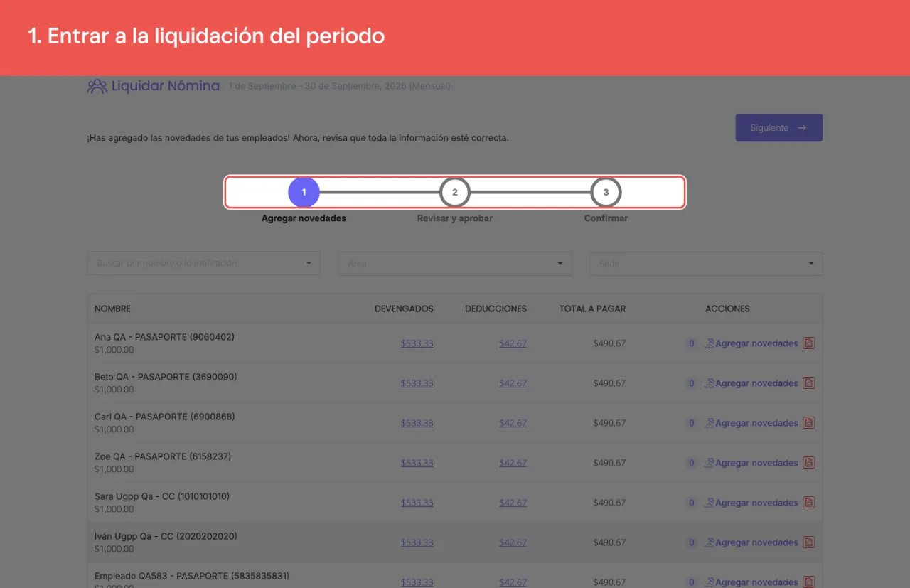
Task: Open Ana QA devengados $533.33 link
Action: click(417, 343)
